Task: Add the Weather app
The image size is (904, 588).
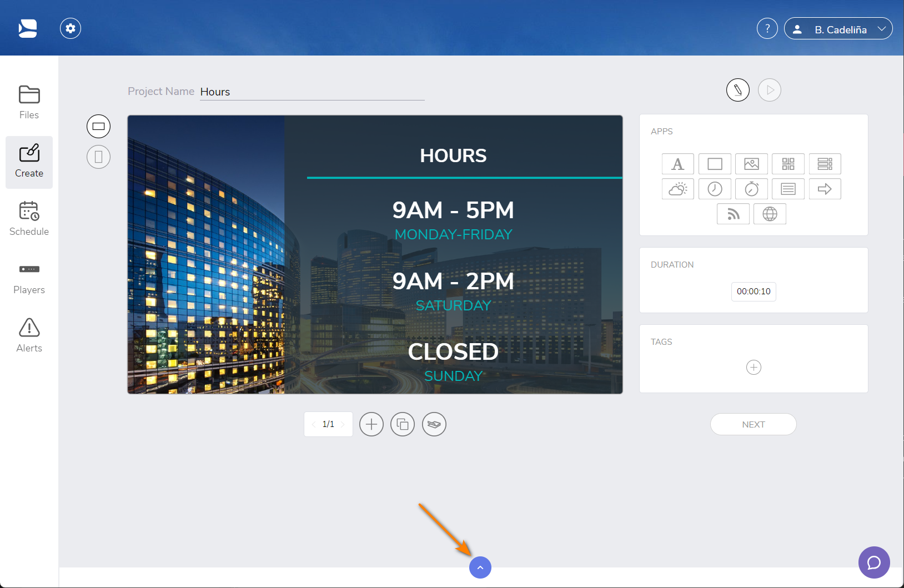Action: click(678, 189)
